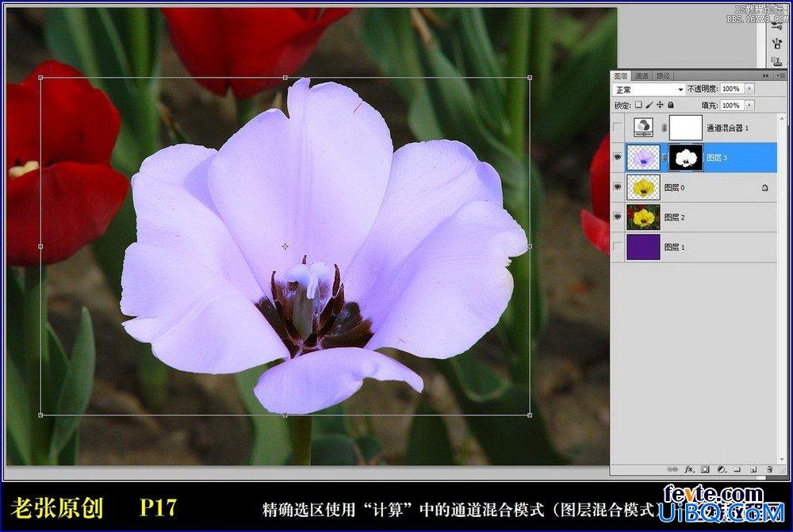Viewport: 793px width, 532px height.
Task: Click the 不透明度 100% value field
Action: (x=732, y=89)
